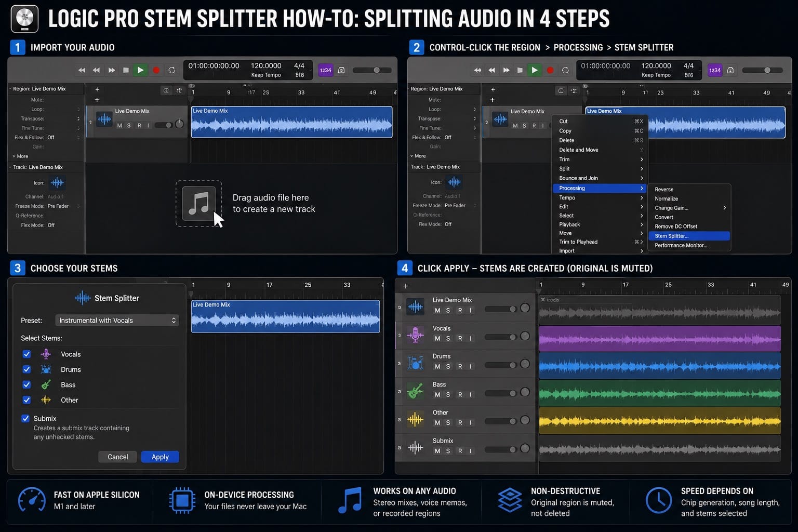The height and width of the screenshot is (532, 798).
Task: Solo the Drums track in step 4
Action: pos(448,366)
